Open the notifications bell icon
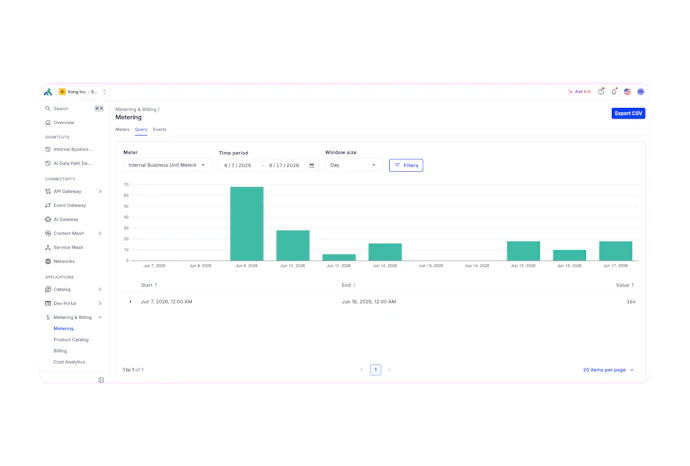The width and height of the screenshot is (690, 466). pyautogui.click(x=614, y=92)
